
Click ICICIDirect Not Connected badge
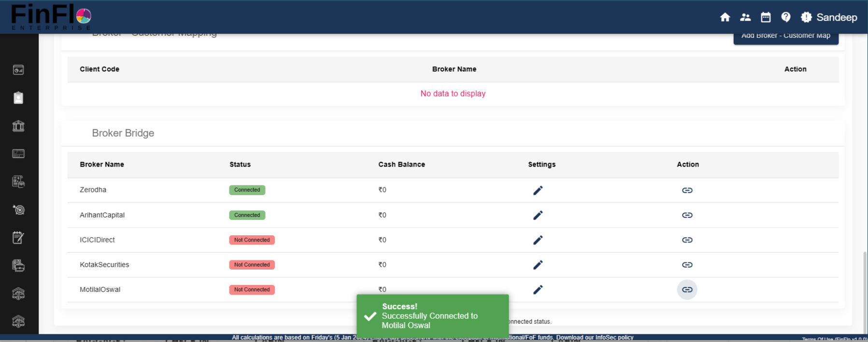[252, 240]
